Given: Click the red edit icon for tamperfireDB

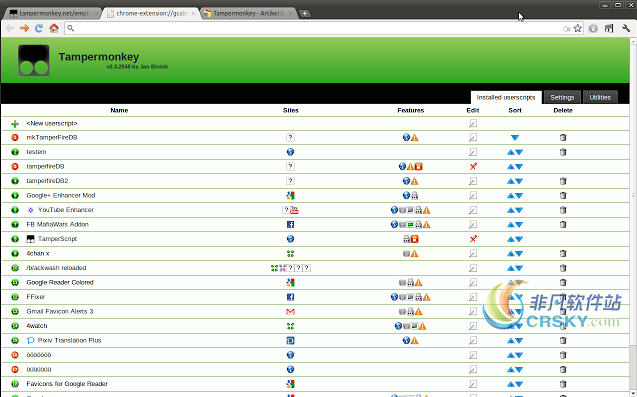Looking at the screenshot, I should [x=473, y=166].
